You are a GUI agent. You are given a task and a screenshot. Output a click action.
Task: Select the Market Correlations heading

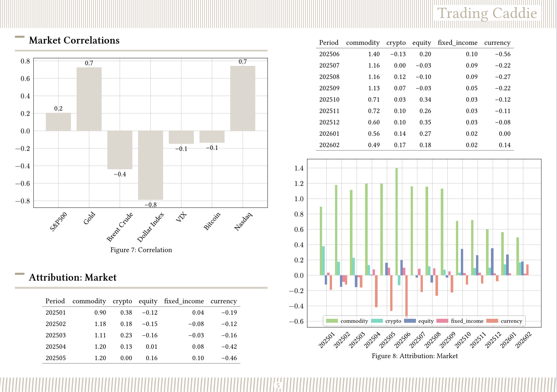coord(74,40)
